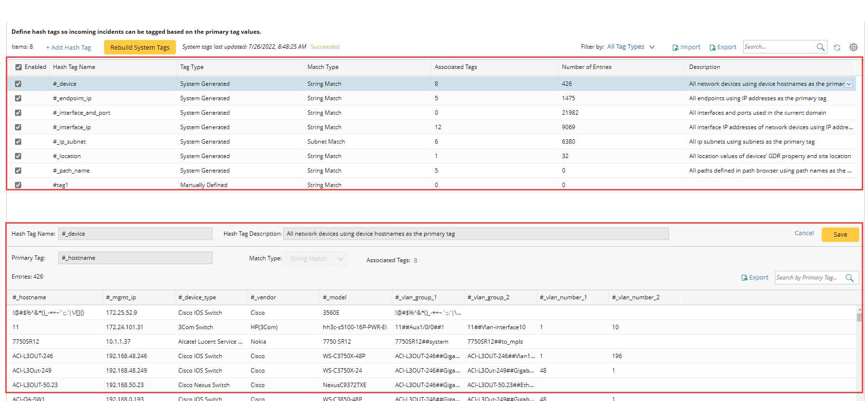868x401 pixels.
Task: Click the top Search magnifier icon
Action: pos(820,47)
